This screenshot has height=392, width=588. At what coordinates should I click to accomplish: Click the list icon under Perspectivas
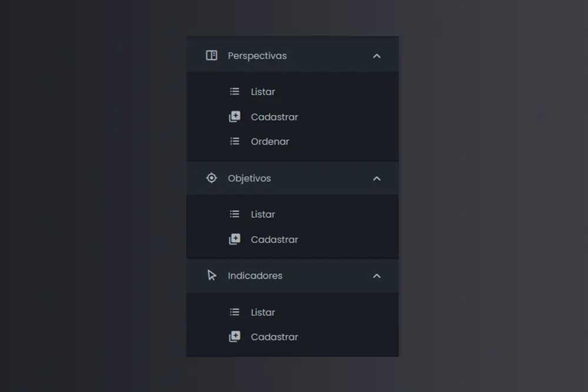tap(235, 92)
